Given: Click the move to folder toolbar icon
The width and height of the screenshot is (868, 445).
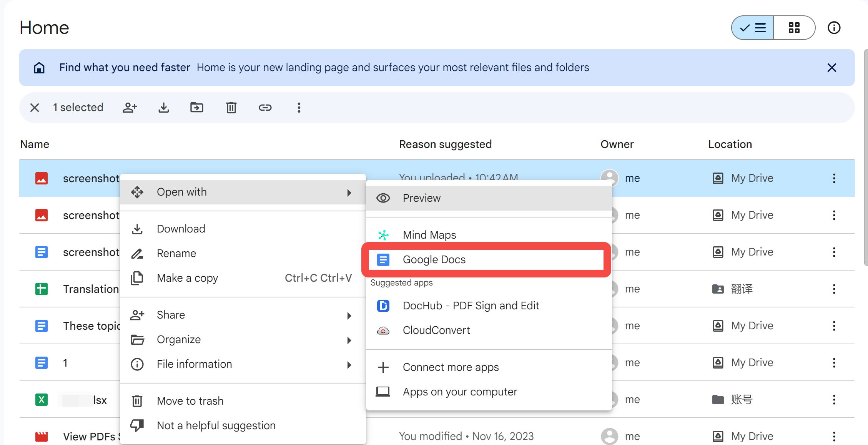Looking at the screenshot, I should (197, 108).
